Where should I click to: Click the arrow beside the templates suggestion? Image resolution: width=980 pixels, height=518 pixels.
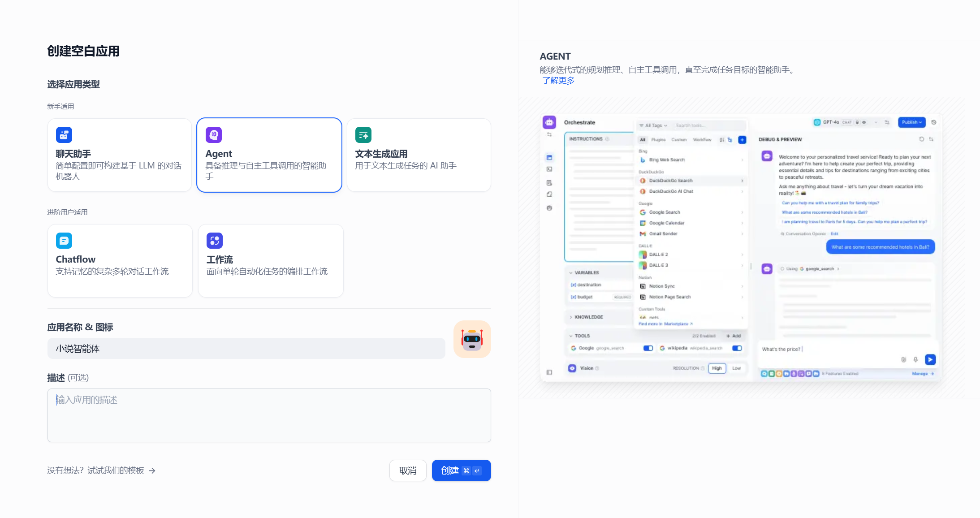152,471
